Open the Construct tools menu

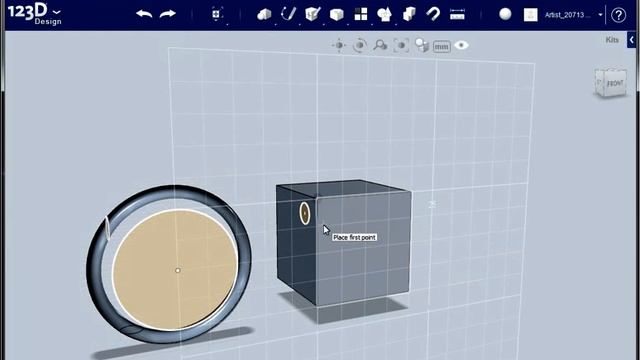click(x=312, y=15)
